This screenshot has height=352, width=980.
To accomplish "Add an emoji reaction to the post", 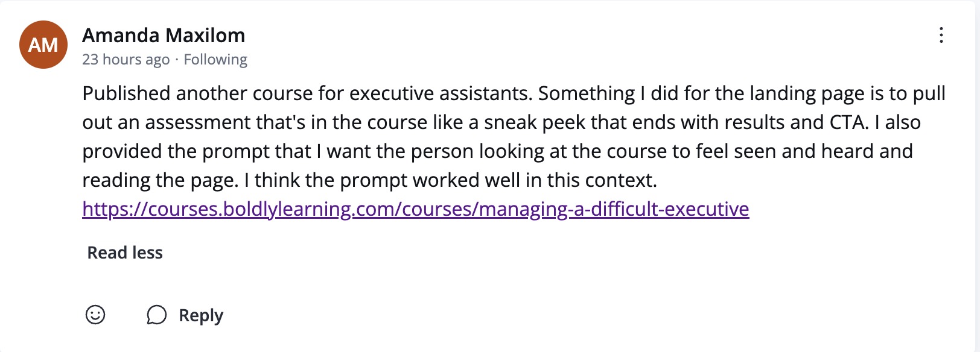I will (95, 315).
